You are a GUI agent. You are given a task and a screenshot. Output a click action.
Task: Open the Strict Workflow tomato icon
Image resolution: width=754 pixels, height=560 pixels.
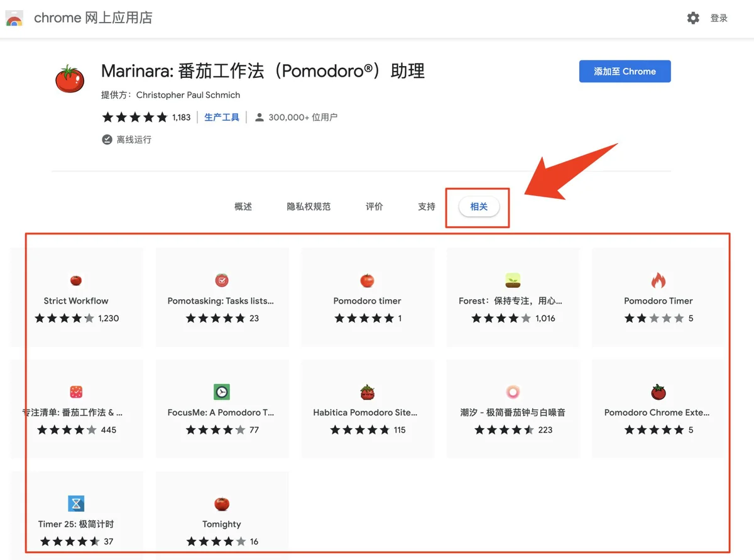pyautogui.click(x=76, y=280)
